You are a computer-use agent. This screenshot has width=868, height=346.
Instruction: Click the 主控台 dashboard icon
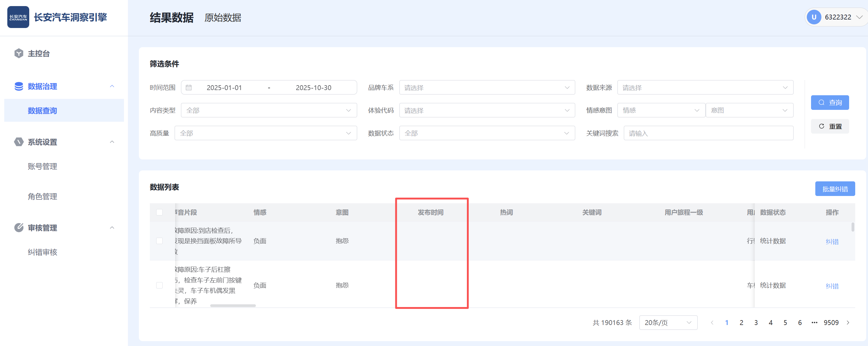(19, 53)
